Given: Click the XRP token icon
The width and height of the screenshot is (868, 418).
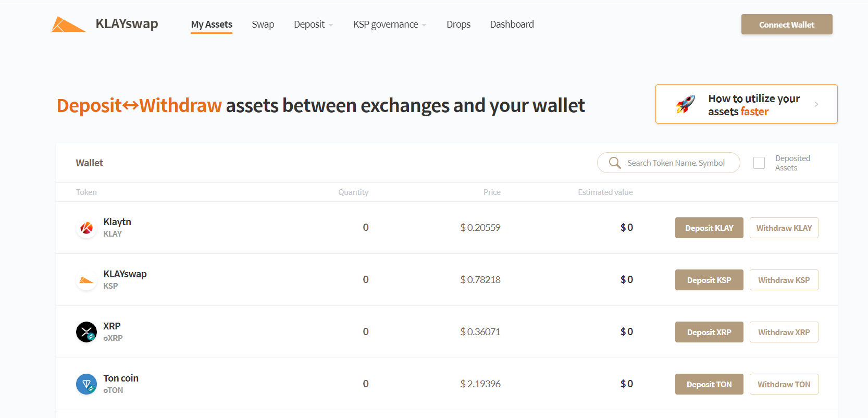Looking at the screenshot, I should tap(86, 332).
